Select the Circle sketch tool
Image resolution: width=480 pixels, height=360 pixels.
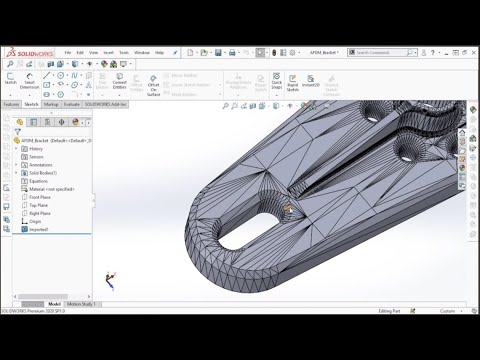tap(61, 75)
